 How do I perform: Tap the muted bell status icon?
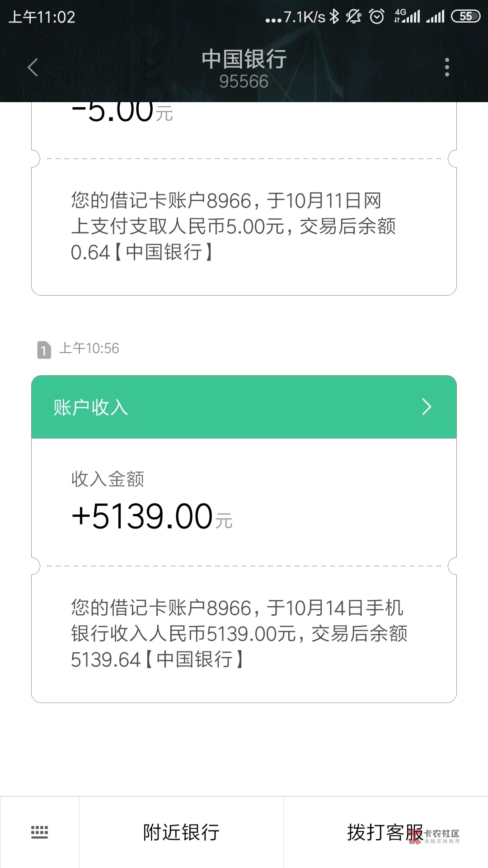coord(354,17)
